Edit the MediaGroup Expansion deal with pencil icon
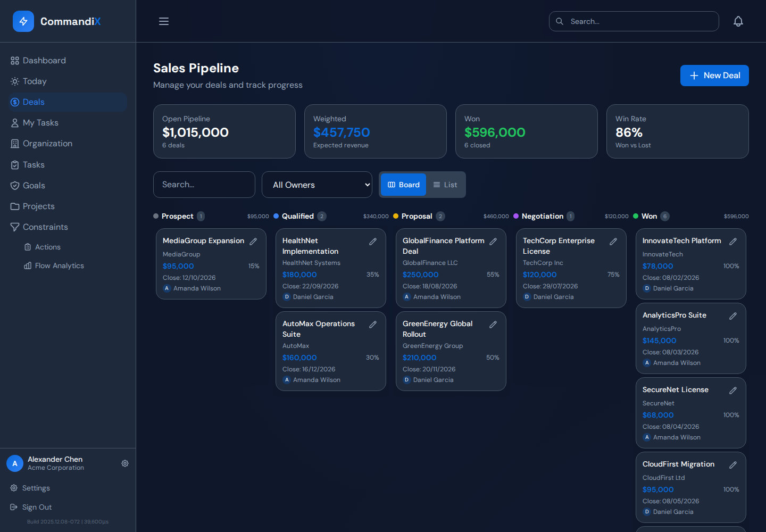The height and width of the screenshot is (532, 766). coord(253,242)
